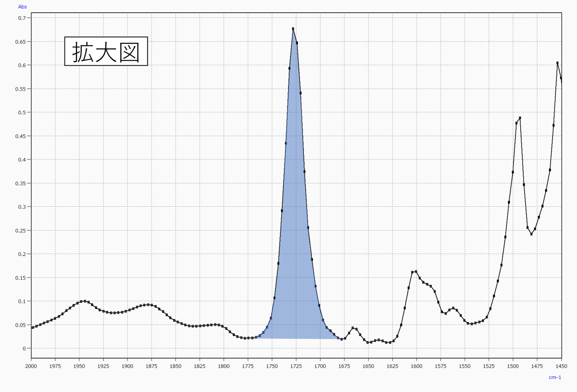Click the 0.35 y-axis tick label

[20, 183]
